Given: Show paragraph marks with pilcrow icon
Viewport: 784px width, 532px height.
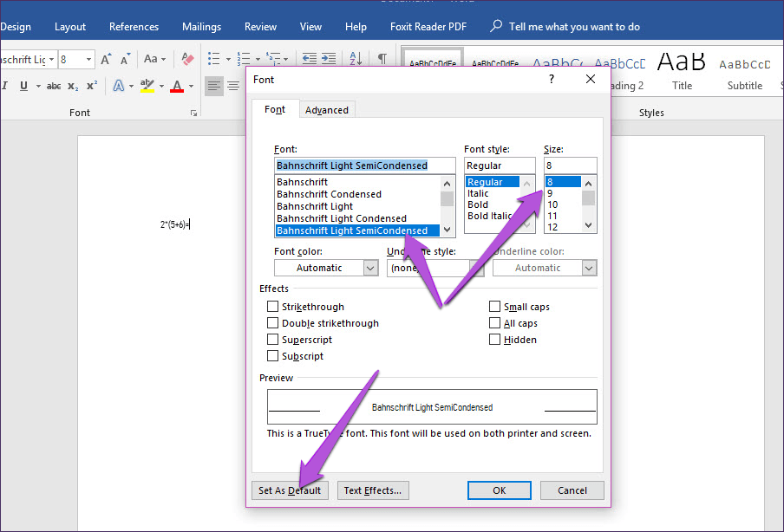Looking at the screenshot, I should [x=382, y=59].
